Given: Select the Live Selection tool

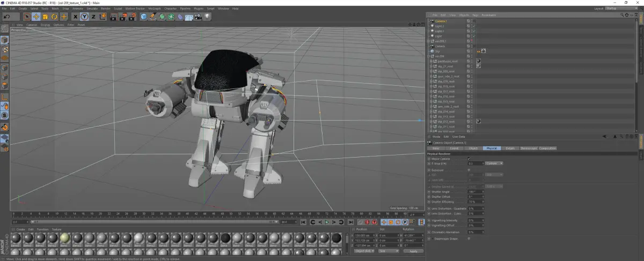Looking at the screenshot, I should click(27, 17).
